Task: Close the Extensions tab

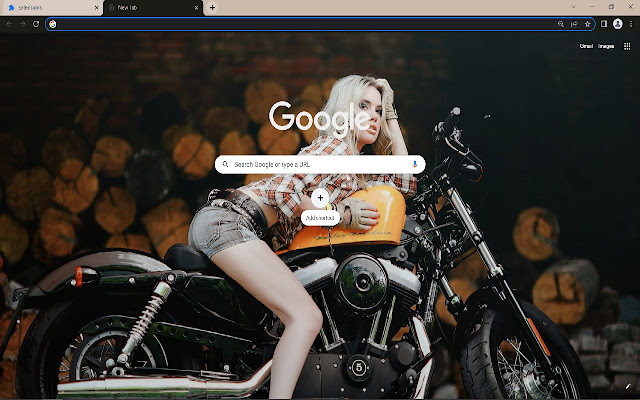Action: tap(96, 8)
